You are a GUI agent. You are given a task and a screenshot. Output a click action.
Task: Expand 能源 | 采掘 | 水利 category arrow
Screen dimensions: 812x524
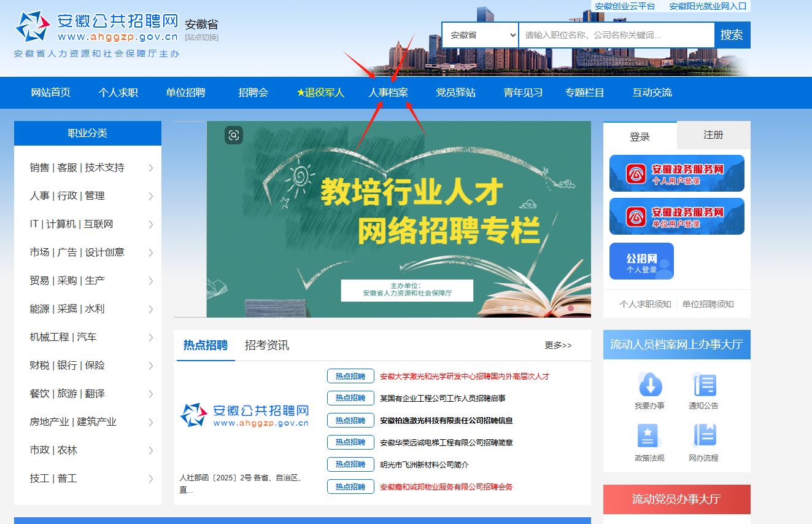(x=151, y=310)
